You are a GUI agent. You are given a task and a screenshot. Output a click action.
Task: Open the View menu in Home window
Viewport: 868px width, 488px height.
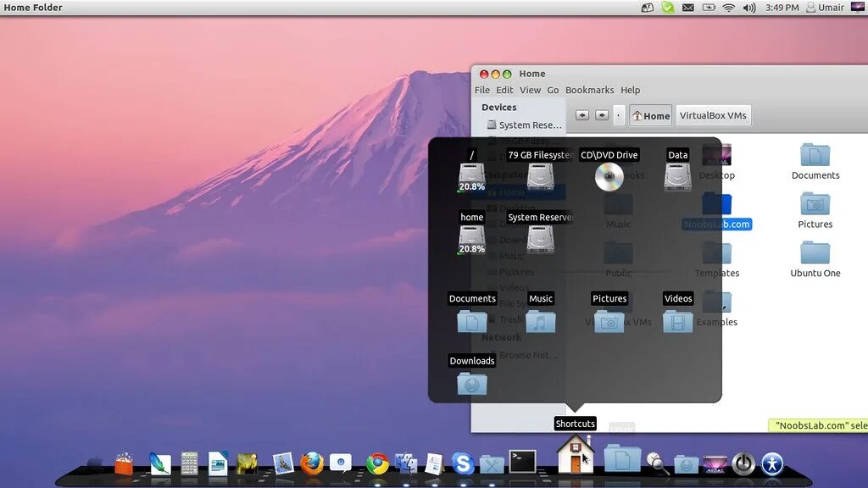pos(530,90)
